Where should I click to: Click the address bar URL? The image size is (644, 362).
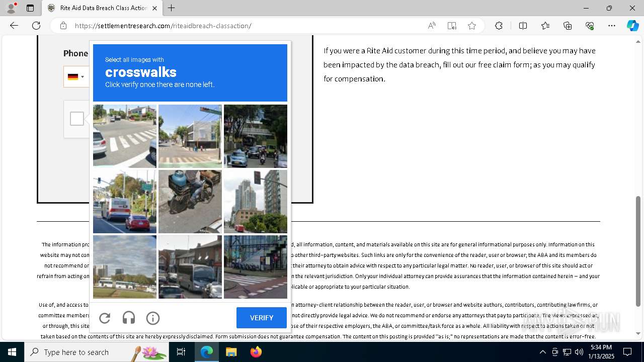click(x=163, y=26)
